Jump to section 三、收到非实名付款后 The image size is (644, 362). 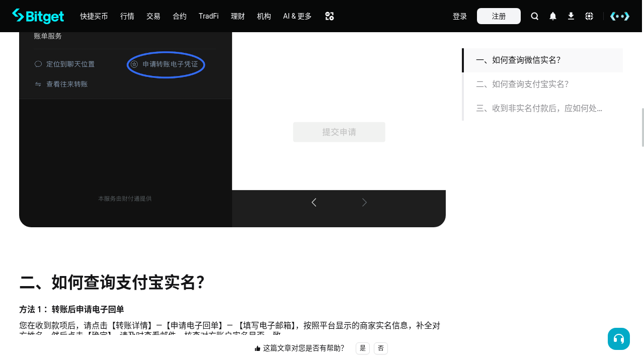pos(542,109)
